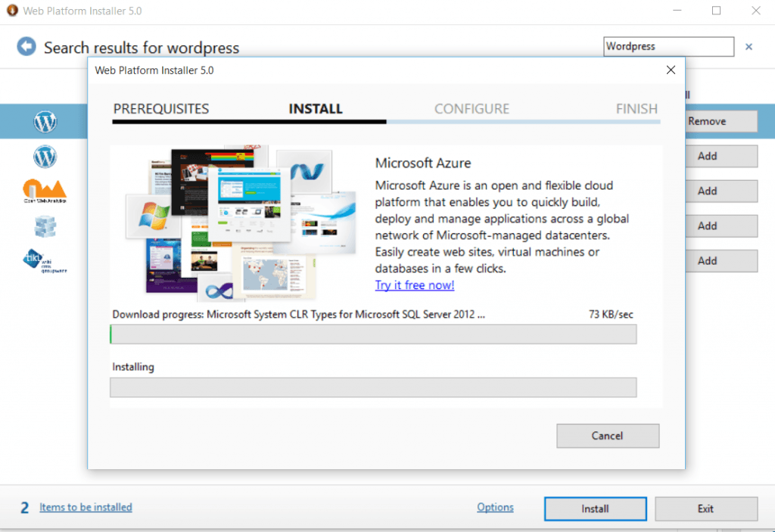The height and width of the screenshot is (532, 775).
Task: Click the Search results for wordpress heading
Action: pyautogui.click(x=142, y=48)
